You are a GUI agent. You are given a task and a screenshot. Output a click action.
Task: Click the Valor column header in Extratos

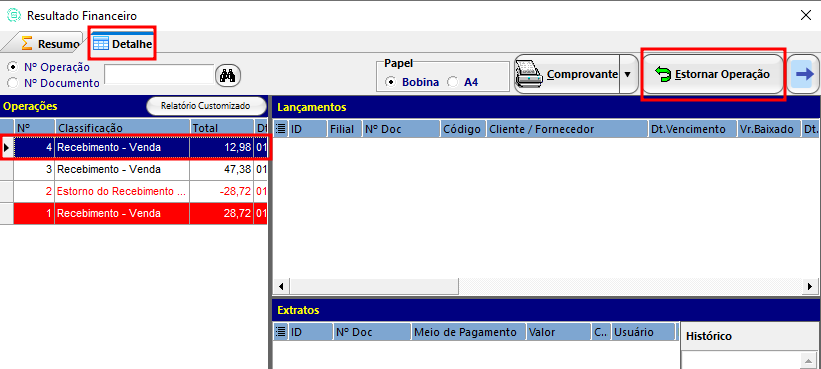pos(559,332)
